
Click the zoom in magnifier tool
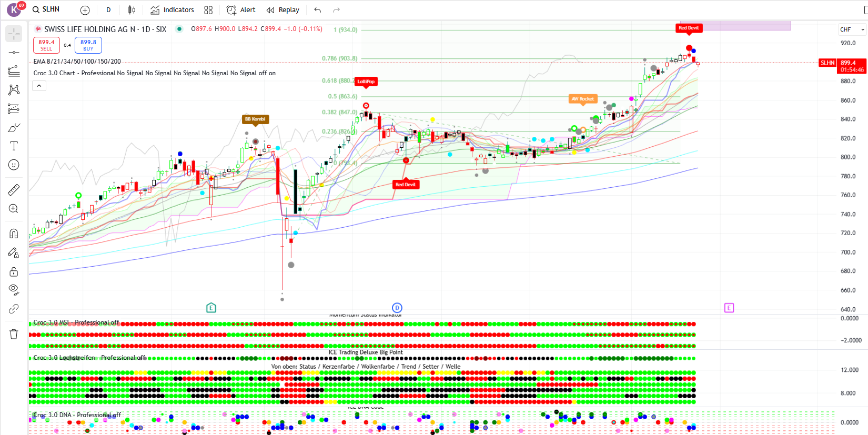14,209
